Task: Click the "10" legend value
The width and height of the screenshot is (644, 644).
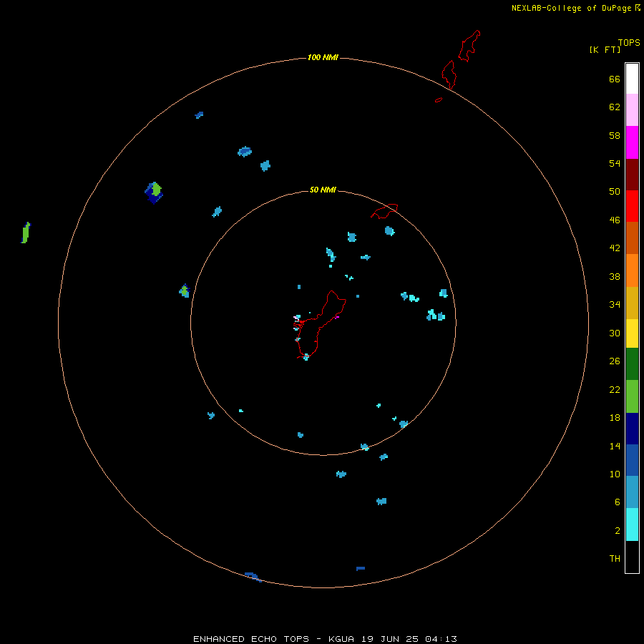Action: click(x=615, y=474)
